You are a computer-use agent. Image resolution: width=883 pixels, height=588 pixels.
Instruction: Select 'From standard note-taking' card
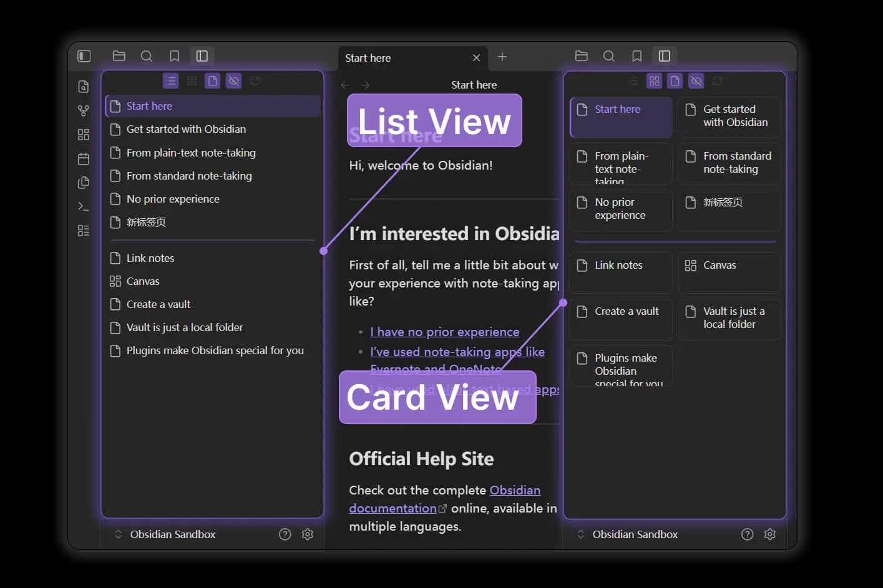(x=729, y=163)
